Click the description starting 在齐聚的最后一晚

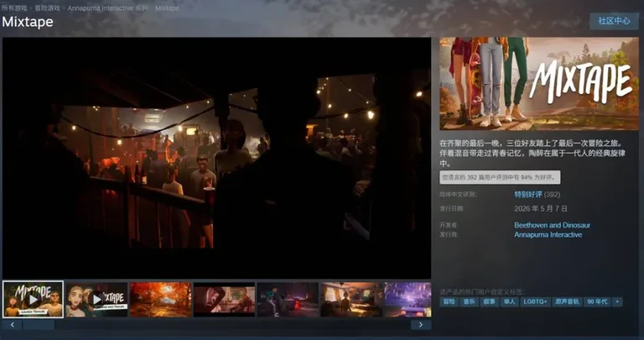coord(532,154)
